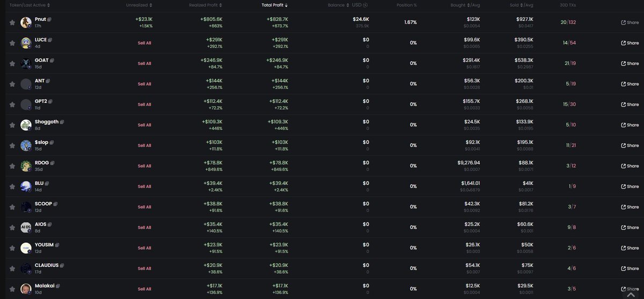Sort by Total Profit column
Viewport: 644px width, 299px height.
coord(274,5)
